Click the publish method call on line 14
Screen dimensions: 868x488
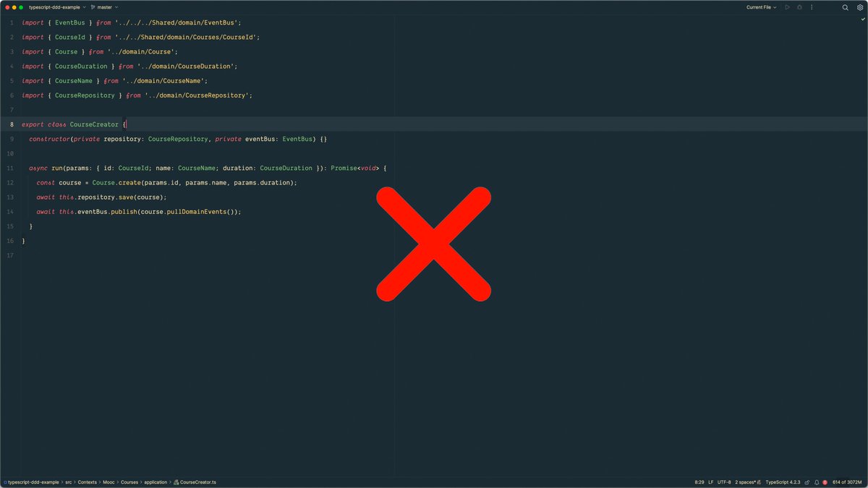[x=124, y=212]
